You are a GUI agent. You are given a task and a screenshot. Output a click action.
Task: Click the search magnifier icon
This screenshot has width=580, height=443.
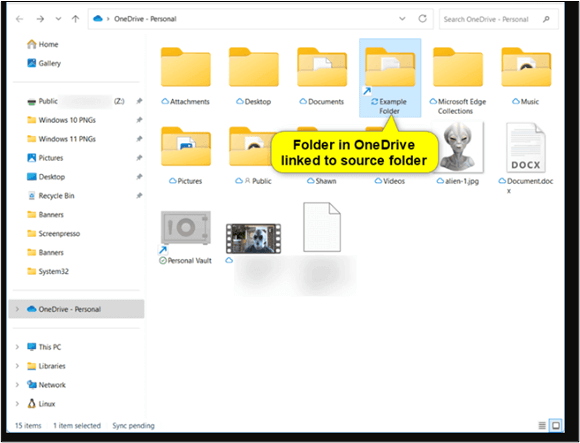[546, 19]
